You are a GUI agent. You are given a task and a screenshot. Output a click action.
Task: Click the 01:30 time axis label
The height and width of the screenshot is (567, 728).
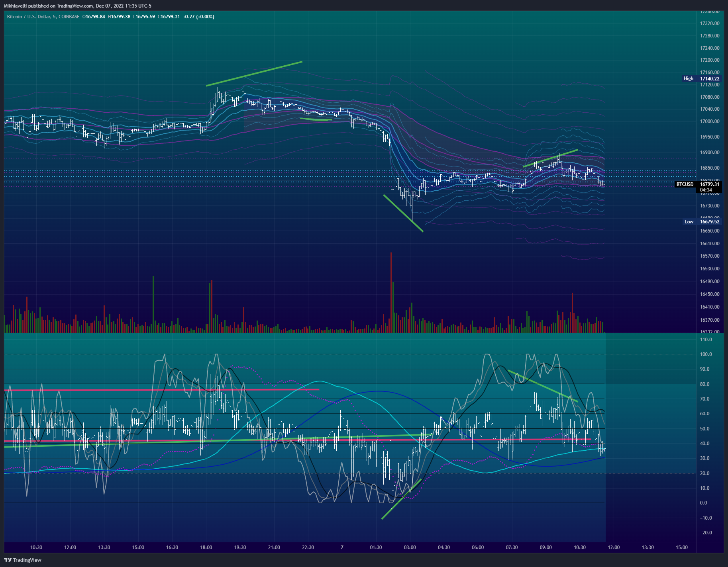click(376, 547)
